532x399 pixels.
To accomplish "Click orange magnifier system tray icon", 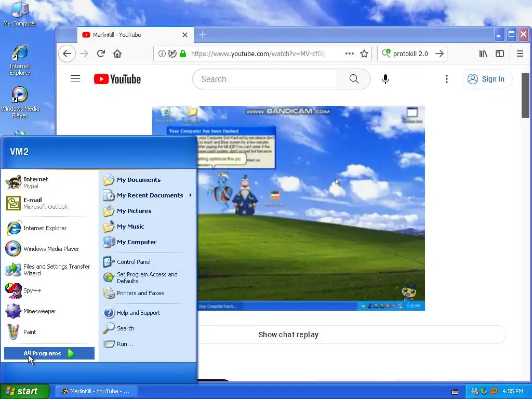I will click(x=494, y=391).
